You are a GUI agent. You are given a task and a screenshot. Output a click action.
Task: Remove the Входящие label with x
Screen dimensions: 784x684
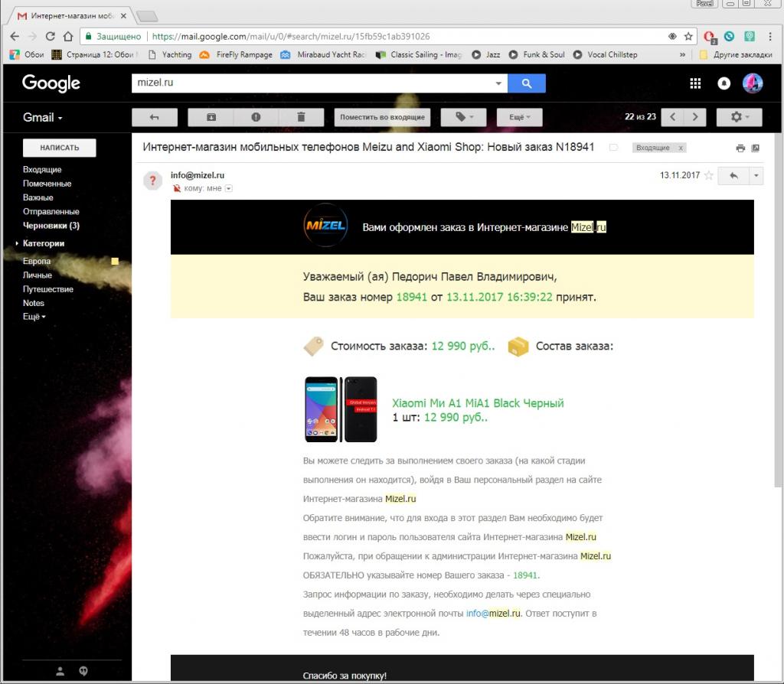(x=681, y=148)
